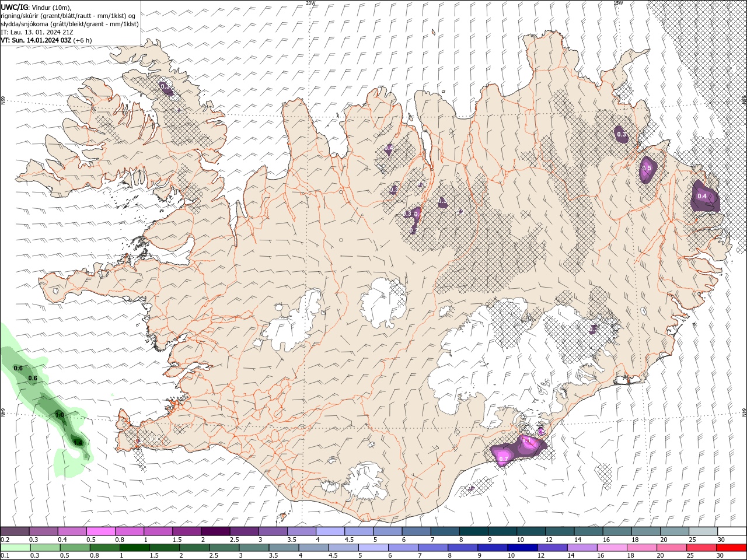
Task: Pick the palest green swatch above 0.1 in rain scale
Action: pos(15,548)
